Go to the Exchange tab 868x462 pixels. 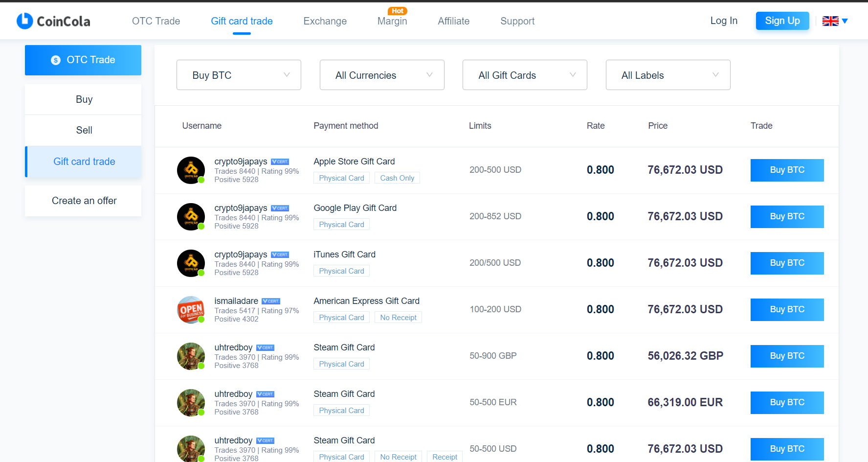click(x=325, y=21)
